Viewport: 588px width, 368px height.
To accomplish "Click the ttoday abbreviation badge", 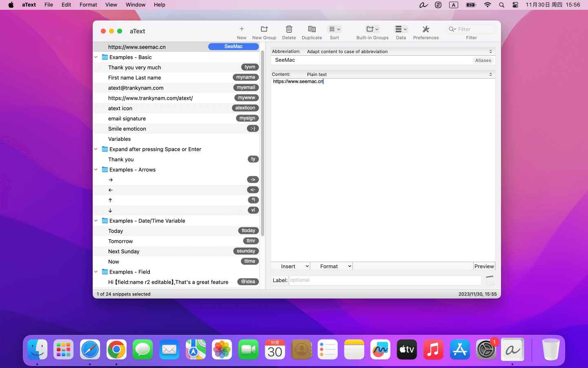I will 248,231.
